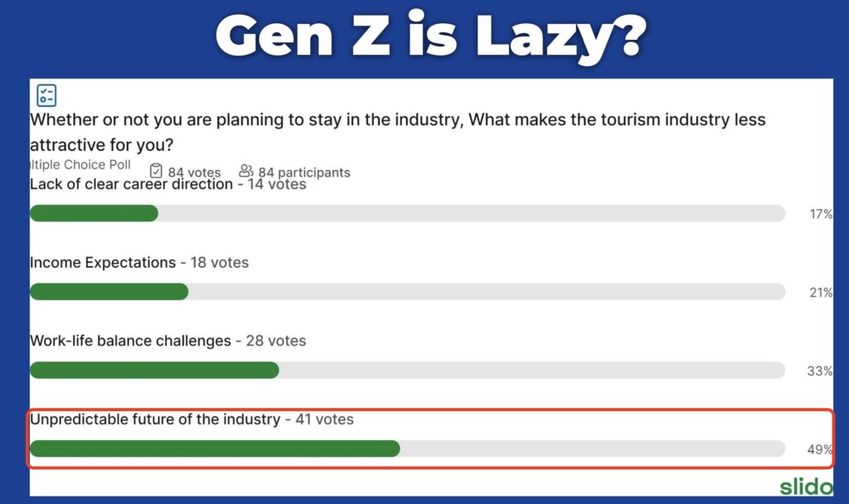Screen dimensions: 849x504
Task: Select the "Income Expectations" option
Action: (x=103, y=262)
